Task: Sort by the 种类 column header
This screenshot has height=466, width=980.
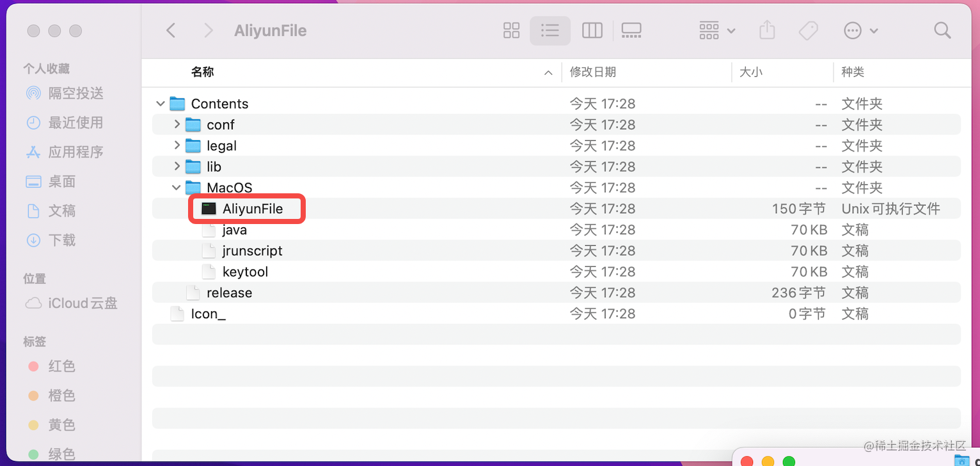Action: (x=853, y=72)
